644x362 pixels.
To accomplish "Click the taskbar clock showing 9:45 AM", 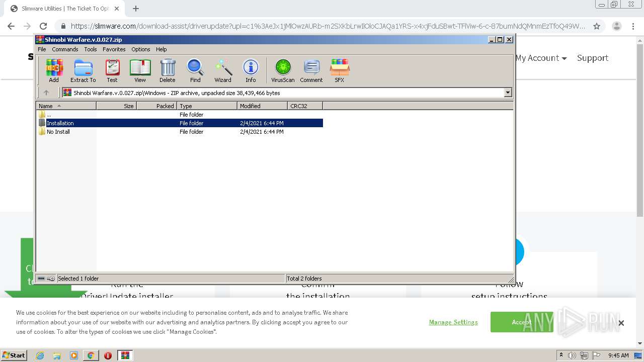I will [618, 355].
